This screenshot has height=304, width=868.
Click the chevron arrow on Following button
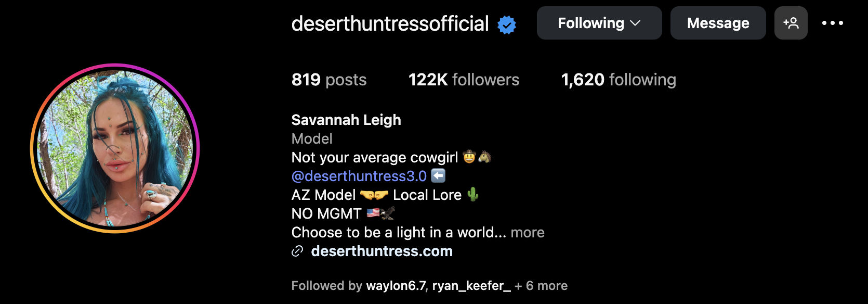635,23
